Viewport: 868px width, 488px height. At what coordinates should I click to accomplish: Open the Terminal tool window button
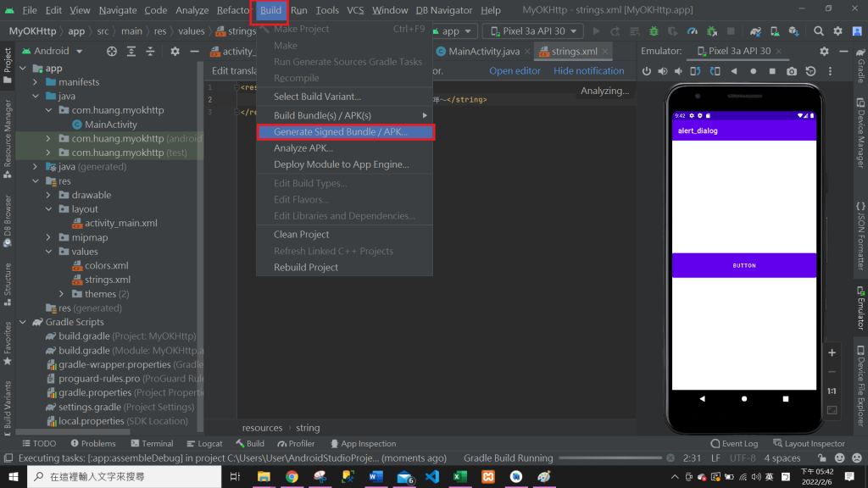click(153, 443)
